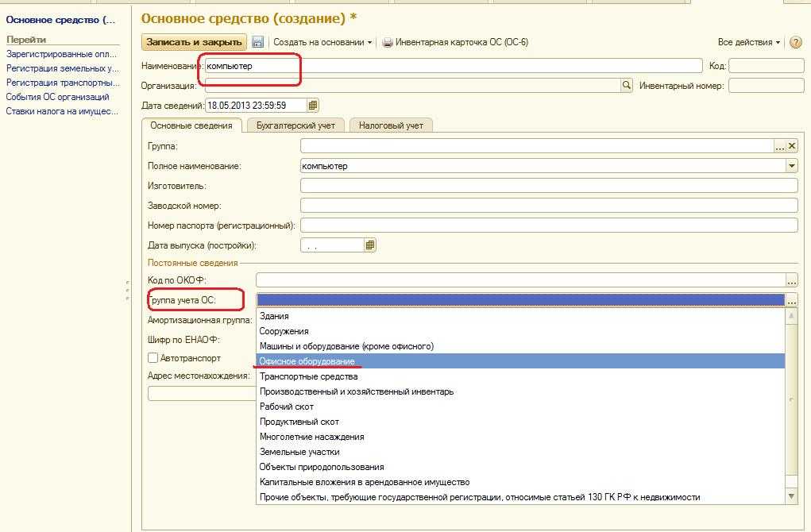Enable the Автотранспорт checkbox

click(153, 359)
